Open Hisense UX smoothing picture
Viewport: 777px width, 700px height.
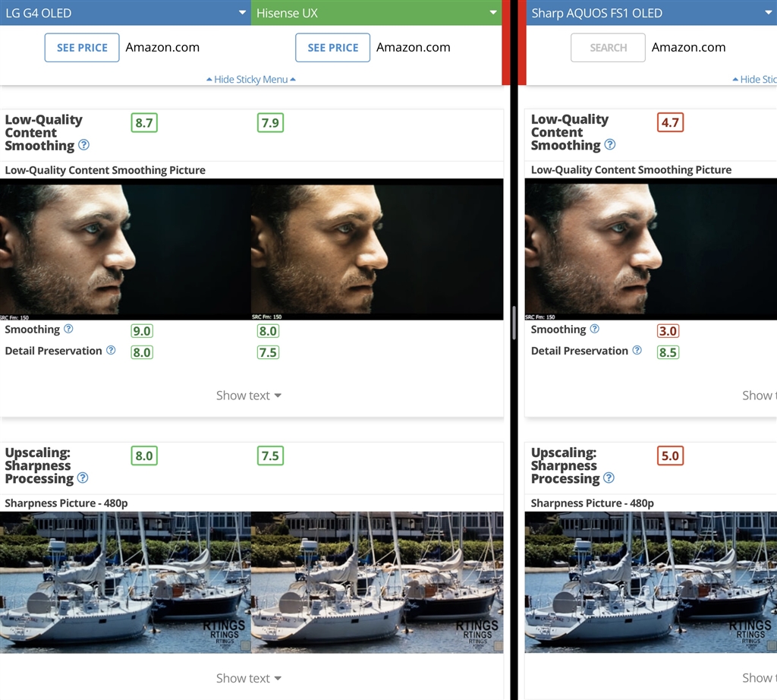coord(377,249)
